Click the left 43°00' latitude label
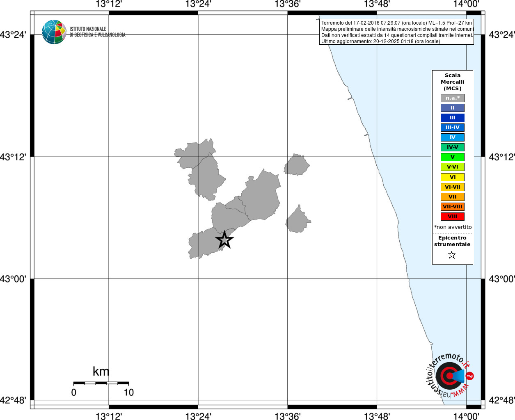The width and height of the screenshot is (515, 420). click(13, 279)
